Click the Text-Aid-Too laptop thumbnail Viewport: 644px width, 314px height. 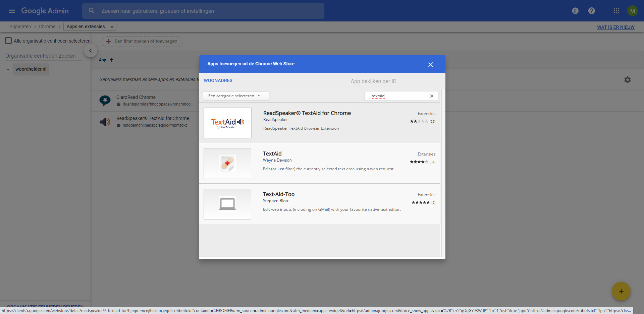(227, 204)
